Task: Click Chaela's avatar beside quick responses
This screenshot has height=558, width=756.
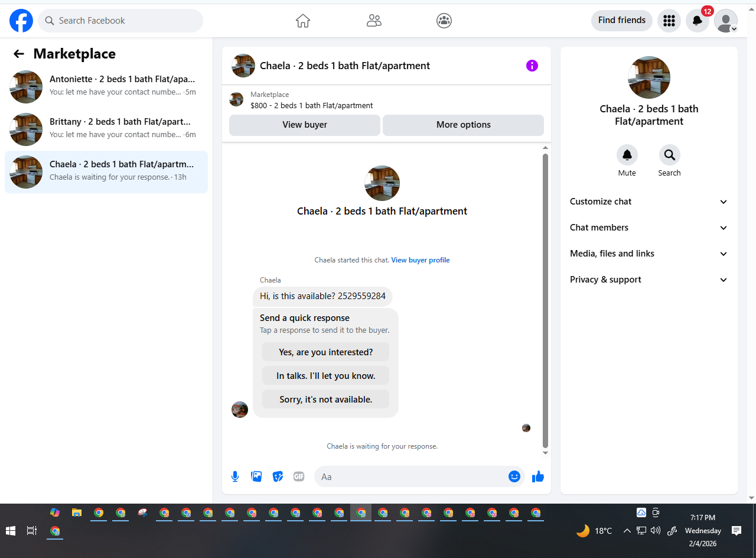Action: [x=240, y=410]
